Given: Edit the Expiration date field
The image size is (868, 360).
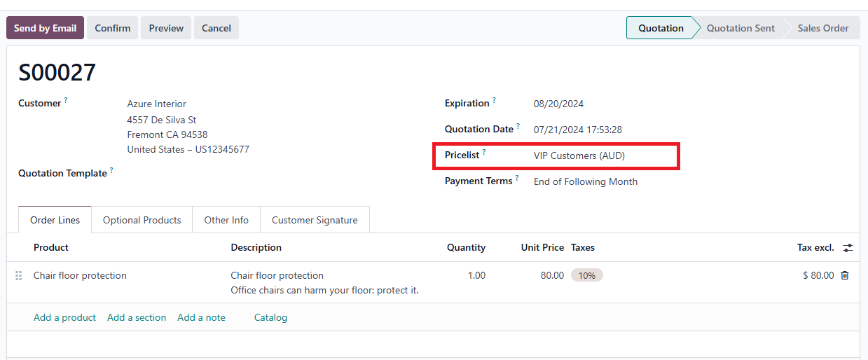Looking at the screenshot, I should tap(558, 104).
